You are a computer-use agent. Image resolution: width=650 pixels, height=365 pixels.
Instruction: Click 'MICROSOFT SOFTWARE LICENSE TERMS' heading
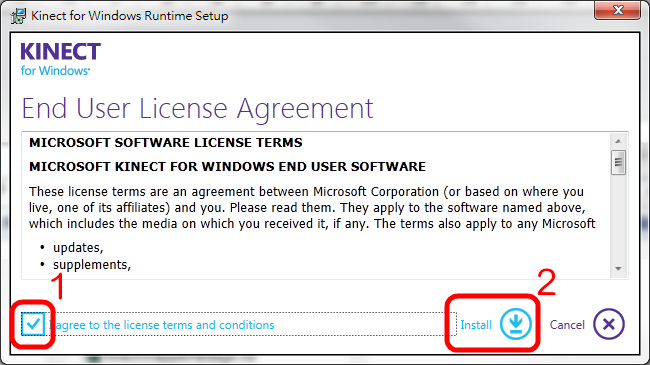[x=166, y=143]
